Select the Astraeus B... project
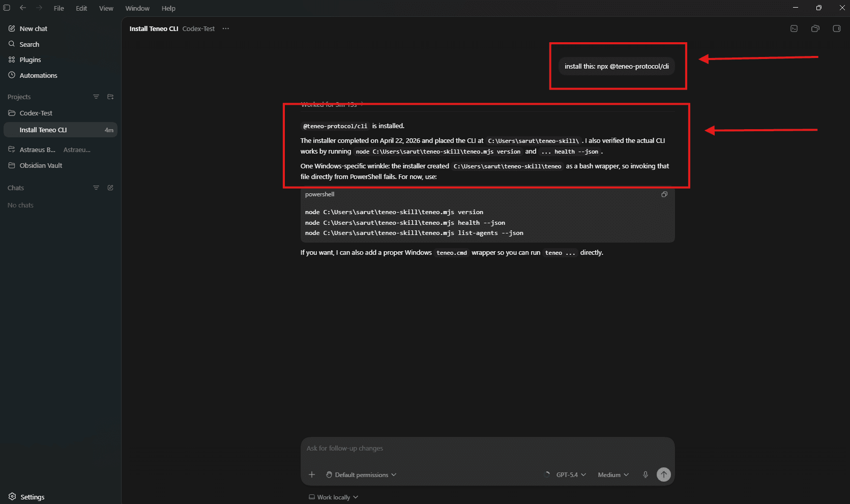Image resolution: width=850 pixels, height=504 pixels. (x=61, y=150)
